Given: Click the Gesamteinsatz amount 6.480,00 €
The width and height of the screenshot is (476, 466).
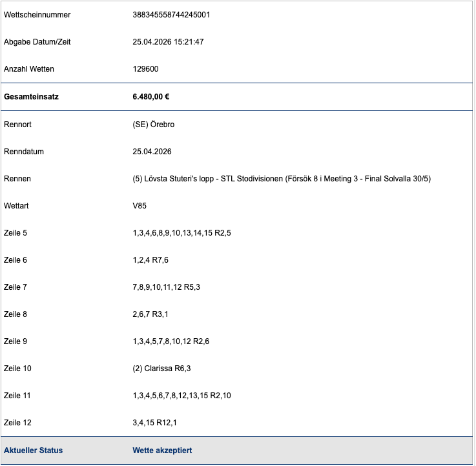Looking at the screenshot, I should [151, 97].
